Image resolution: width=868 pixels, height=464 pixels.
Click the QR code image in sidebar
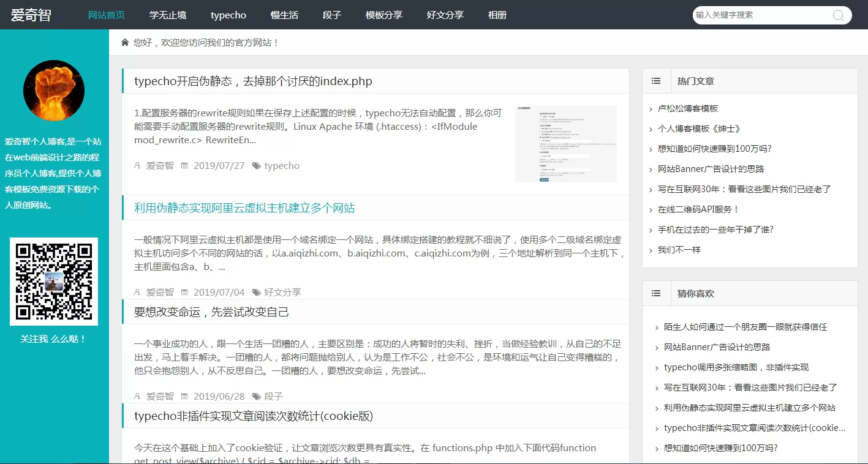tap(54, 282)
